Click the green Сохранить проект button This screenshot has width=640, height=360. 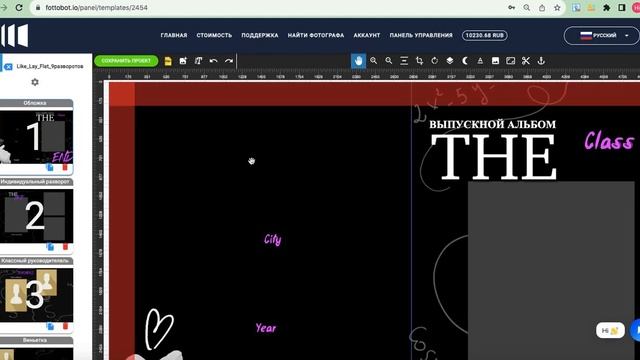(126, 61)
